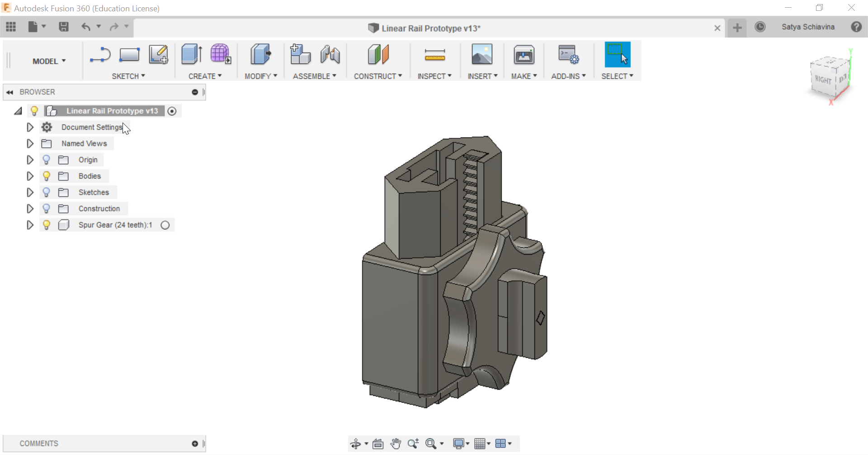
Task: Collapse the Linear Rail Prototype root node
Action: [18, 111]
